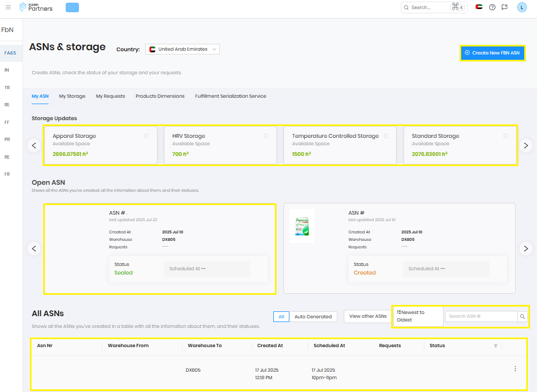This screenshot has height=392, width=537.
Task: Switch to the My Requests tab
Action: coord(110,96)
